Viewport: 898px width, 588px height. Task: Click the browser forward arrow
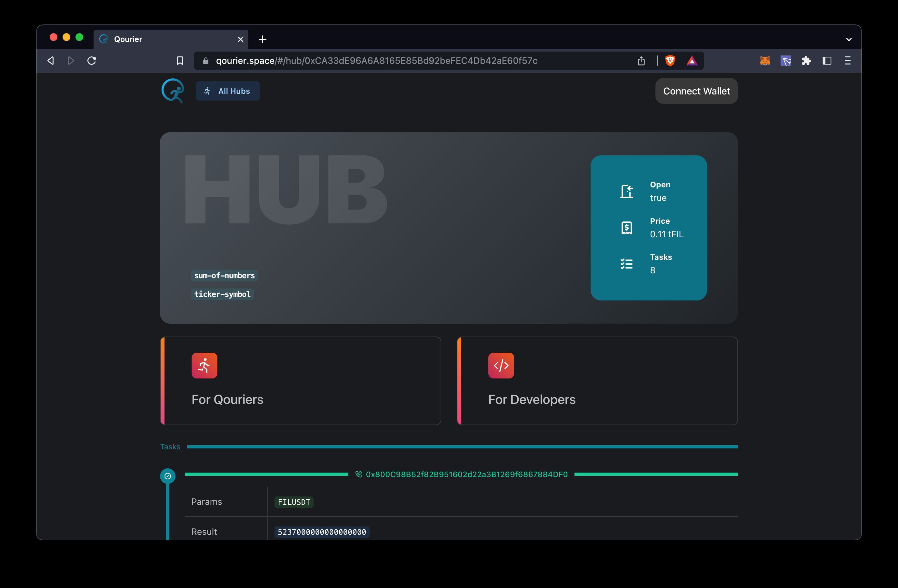coord(71,61)
